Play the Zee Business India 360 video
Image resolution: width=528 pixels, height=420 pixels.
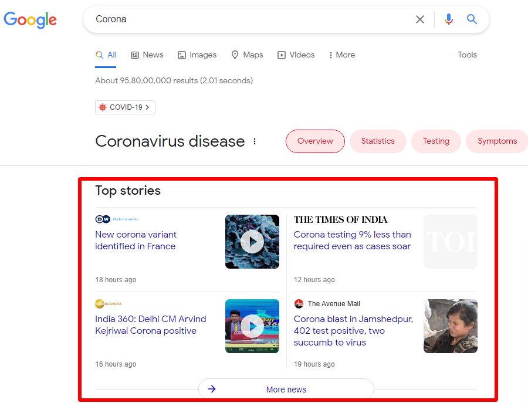click(252, 326)
